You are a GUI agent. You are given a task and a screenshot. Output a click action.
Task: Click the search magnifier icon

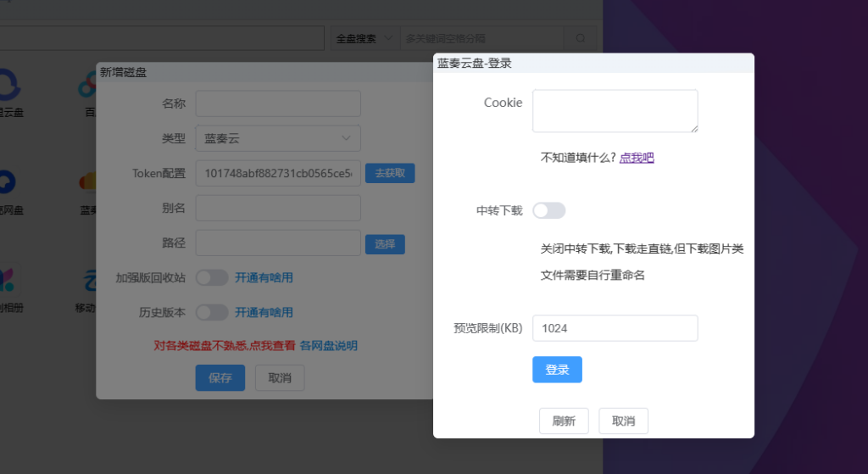tap(580, 38)
